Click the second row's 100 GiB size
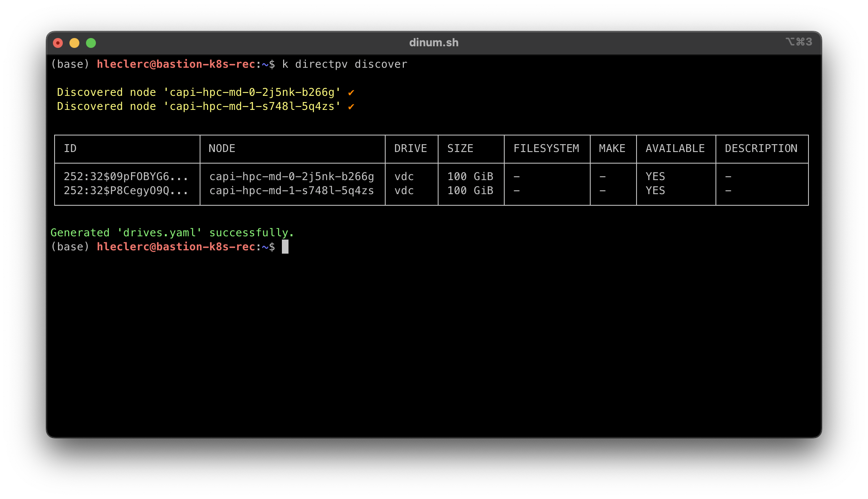This screenshot has width=868, height=499. pyautogui.click(x=470, y=191)
